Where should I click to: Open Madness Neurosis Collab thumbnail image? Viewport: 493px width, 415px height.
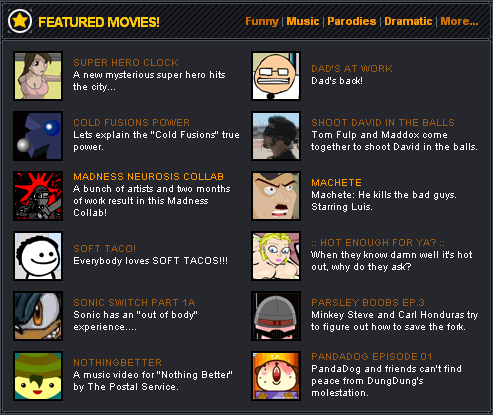[38, 196]
